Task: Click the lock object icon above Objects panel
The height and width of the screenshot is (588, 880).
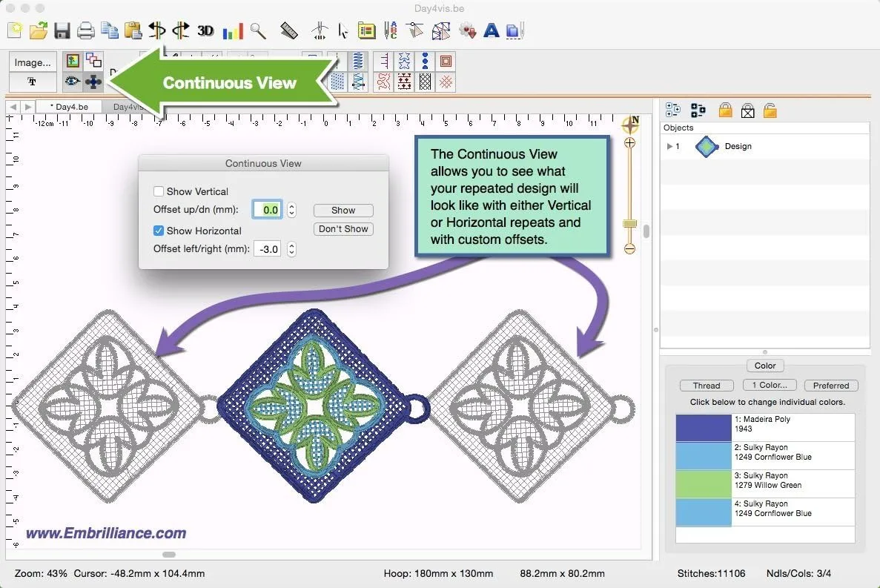Action: coord(724,110)
